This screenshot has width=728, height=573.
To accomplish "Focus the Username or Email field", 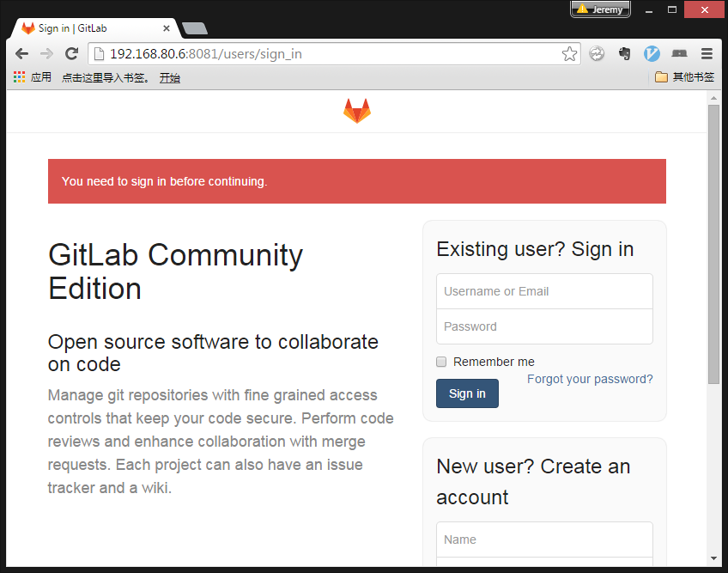I will tap(544, 291).
